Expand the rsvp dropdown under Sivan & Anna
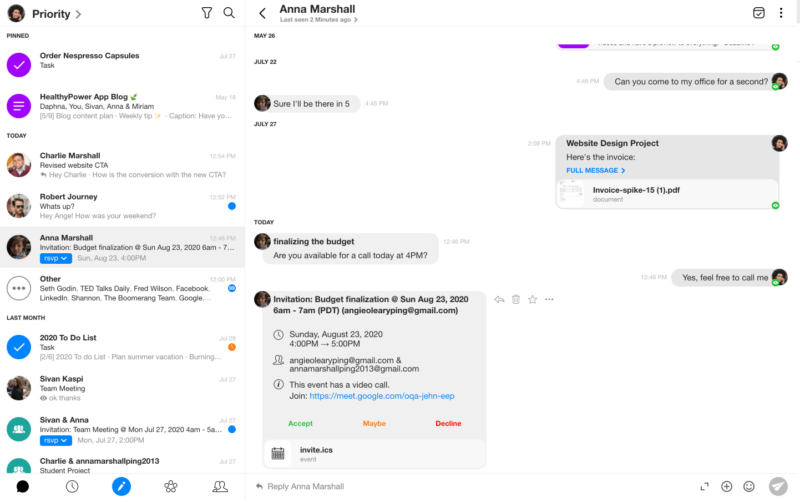Image resolution: width=800 pixels, height=502 pixels. (56, 440)
